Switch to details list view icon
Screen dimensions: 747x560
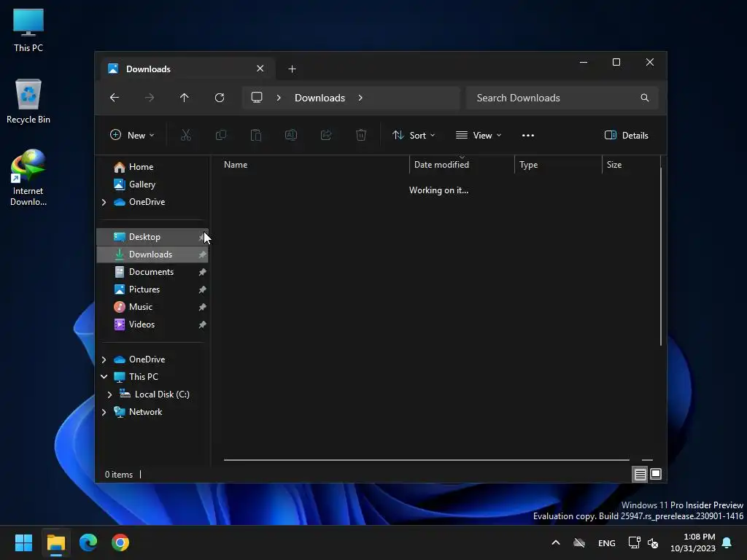coord(640,474)
